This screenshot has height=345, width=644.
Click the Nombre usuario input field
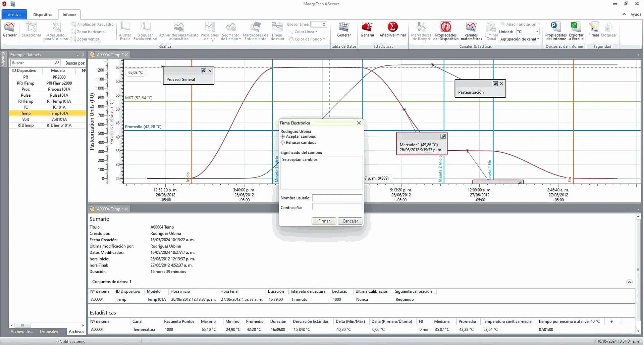(x=337, y=198)
